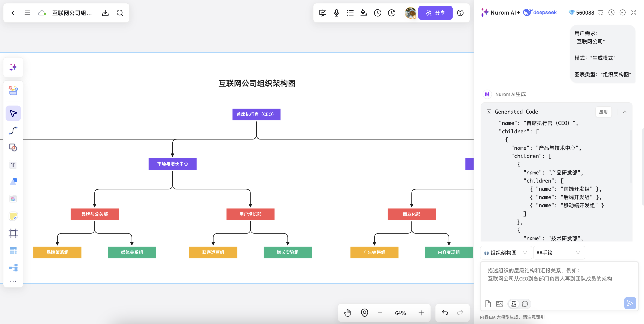Zoom out with the minus button
The width and height of the screenshot is (644, 324).
pos(380,313)
